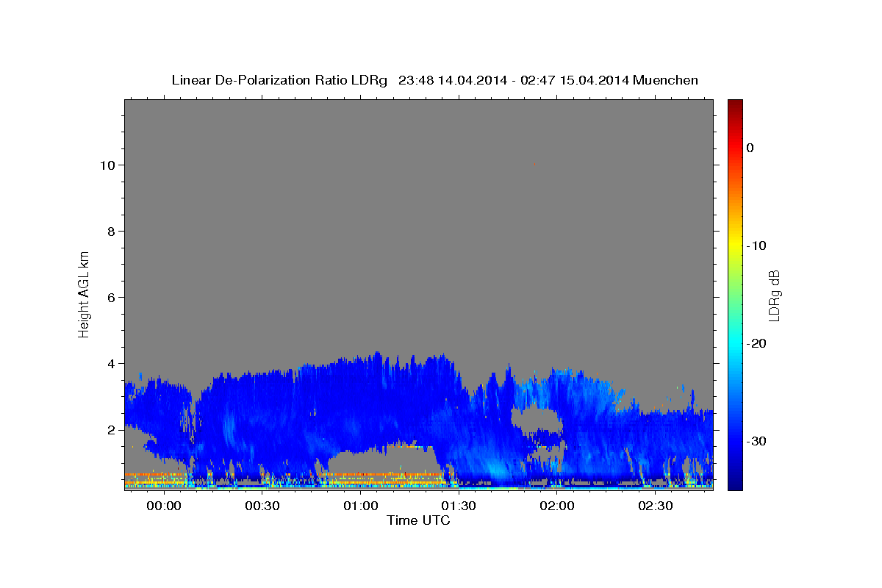Viewport: 882px width, 588px height.
Task: Click the colorbar at the -10 dB level
Action: click(735, 245)
